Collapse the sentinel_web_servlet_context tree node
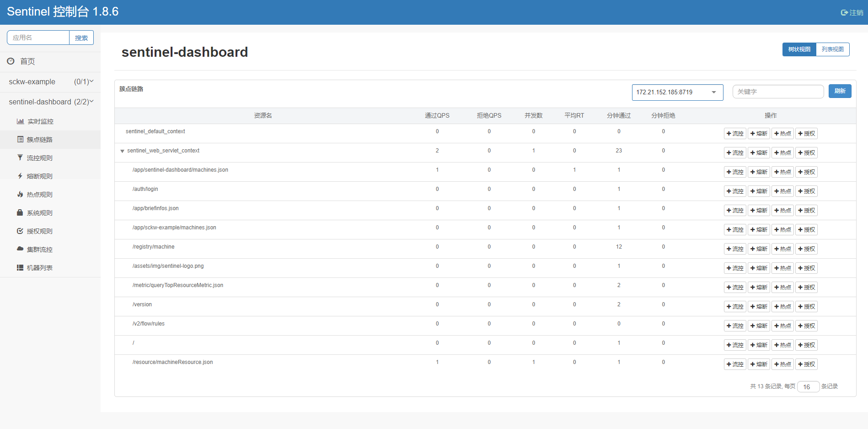Viewport: 868px width, 429px height. click(122, 151)
